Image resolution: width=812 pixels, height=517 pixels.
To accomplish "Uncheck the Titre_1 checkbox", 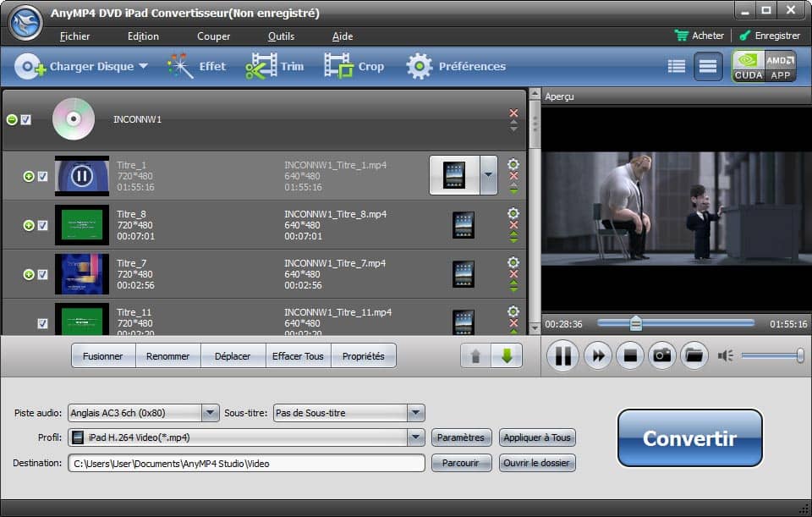I will coord(42,176).
